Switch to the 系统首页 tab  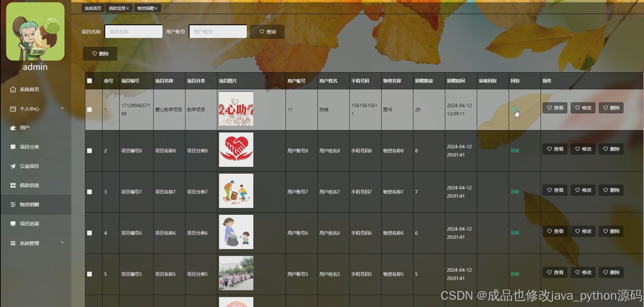[x=93, y=8]
